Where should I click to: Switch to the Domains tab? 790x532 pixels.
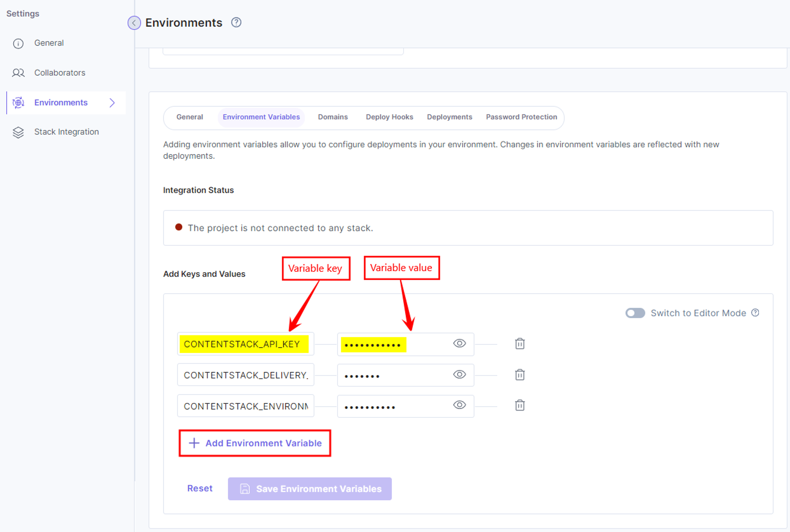[333, 117]
